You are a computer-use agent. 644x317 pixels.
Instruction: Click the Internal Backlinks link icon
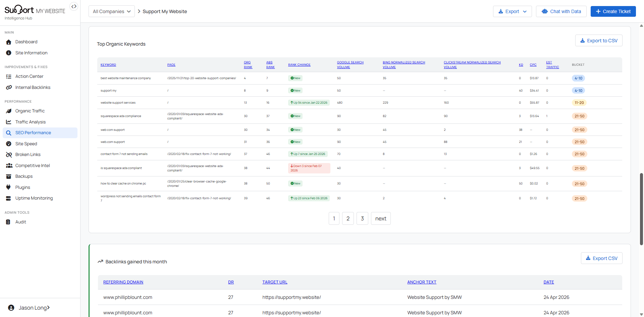coord(9,88)
